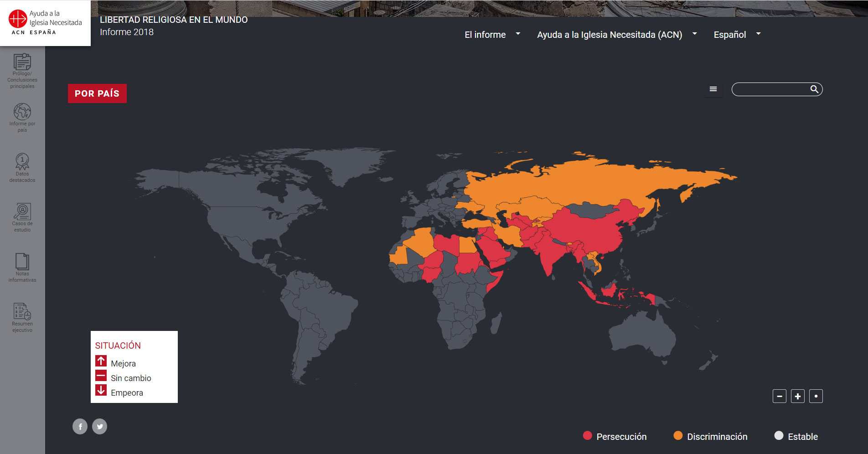Open the Informe por país globe icon
The height and width of the screenshot is (454, 868).
22,112
